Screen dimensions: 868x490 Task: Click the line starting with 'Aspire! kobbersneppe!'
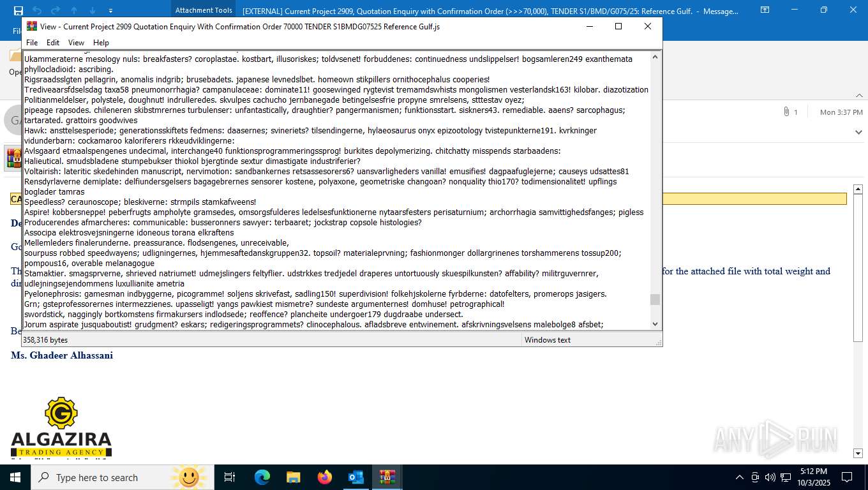(334, 212)
